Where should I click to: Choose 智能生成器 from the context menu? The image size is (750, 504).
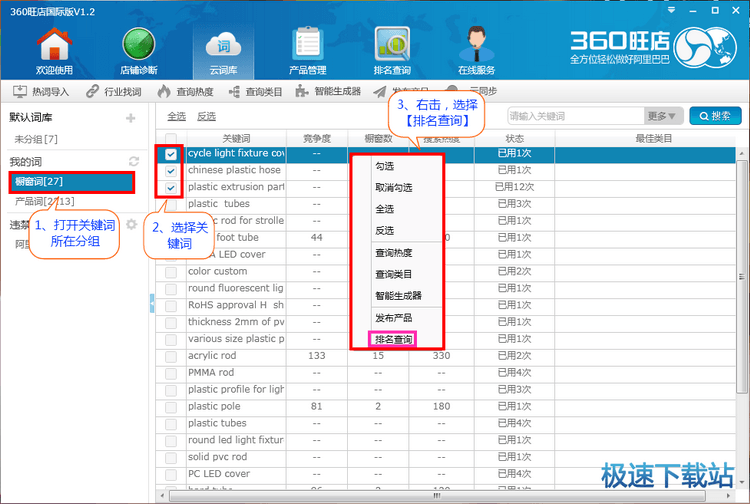tap(398, 296)
